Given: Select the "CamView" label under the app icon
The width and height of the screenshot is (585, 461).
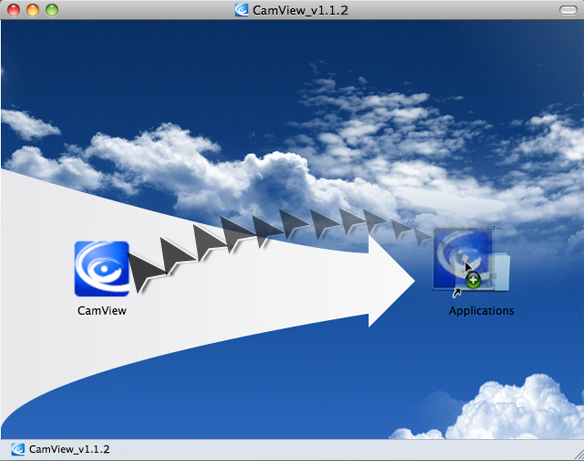Looking at the screenshot, I should coord(102,311).
